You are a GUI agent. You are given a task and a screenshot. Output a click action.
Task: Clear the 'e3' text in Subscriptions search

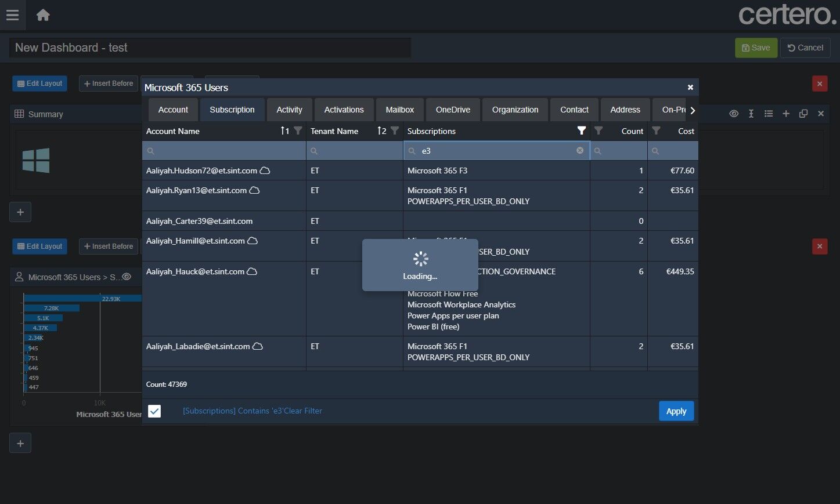click(579, 150)
